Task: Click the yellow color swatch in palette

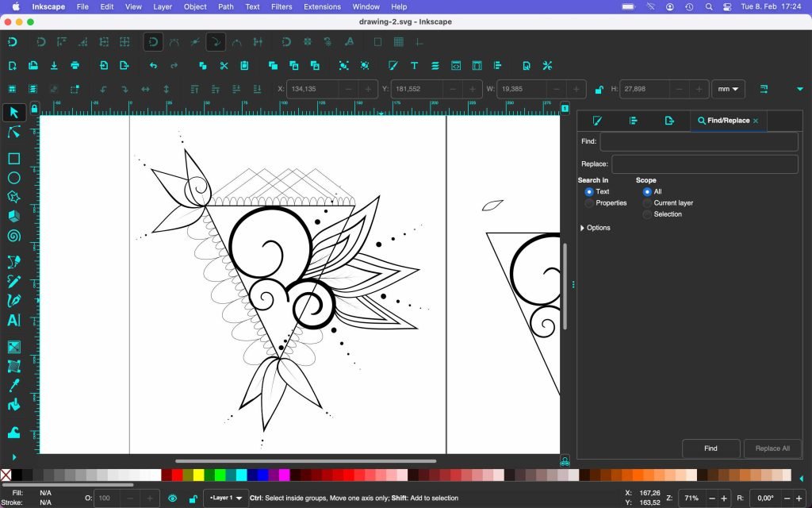Action: [x=198, y=475]
